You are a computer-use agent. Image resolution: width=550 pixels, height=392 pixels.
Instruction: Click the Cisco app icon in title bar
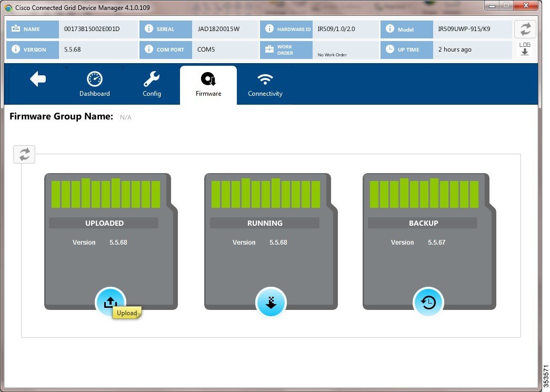click(x=8, y=7)
